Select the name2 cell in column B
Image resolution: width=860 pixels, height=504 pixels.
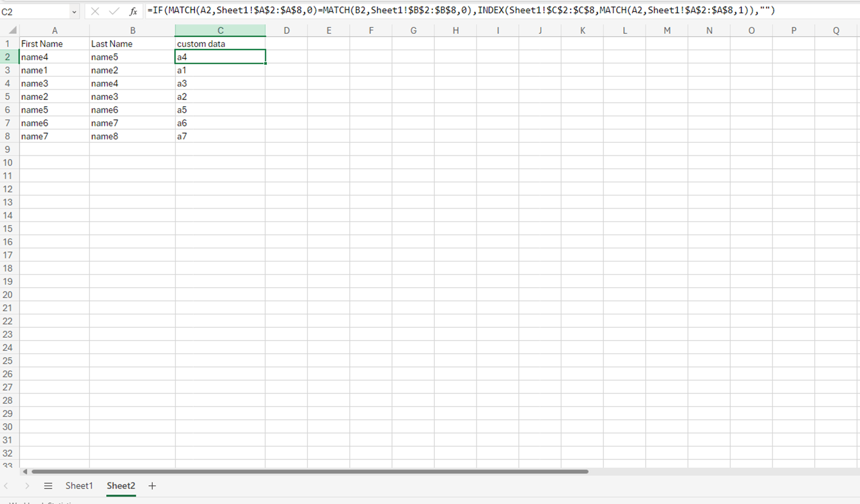132,70
